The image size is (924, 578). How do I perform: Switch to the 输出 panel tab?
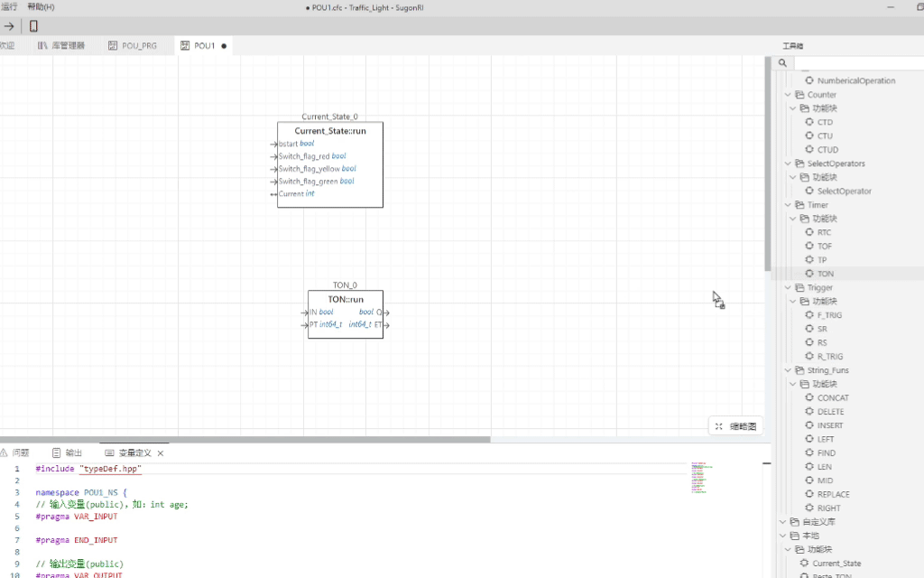(73, 452)
